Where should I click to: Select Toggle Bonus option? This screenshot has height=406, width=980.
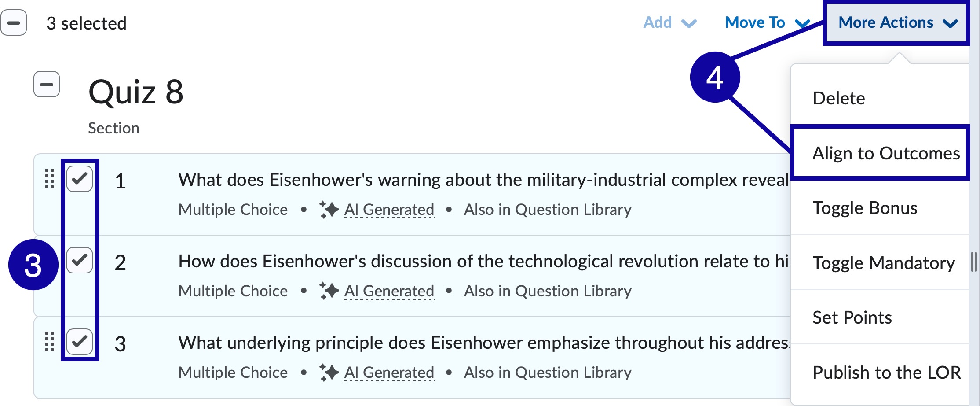click(x=866, y=207)
